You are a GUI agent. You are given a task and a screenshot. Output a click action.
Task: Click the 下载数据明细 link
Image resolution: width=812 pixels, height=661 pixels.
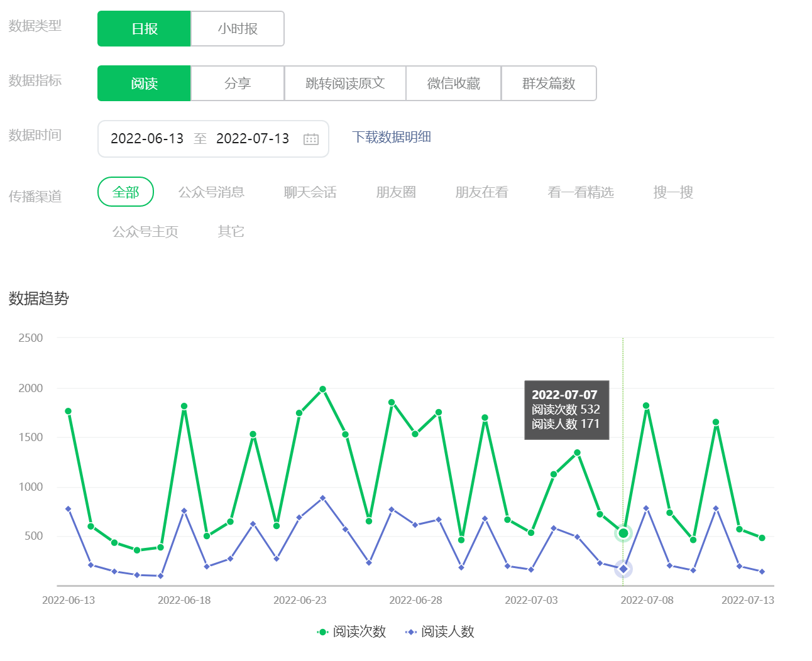point(391,137)
